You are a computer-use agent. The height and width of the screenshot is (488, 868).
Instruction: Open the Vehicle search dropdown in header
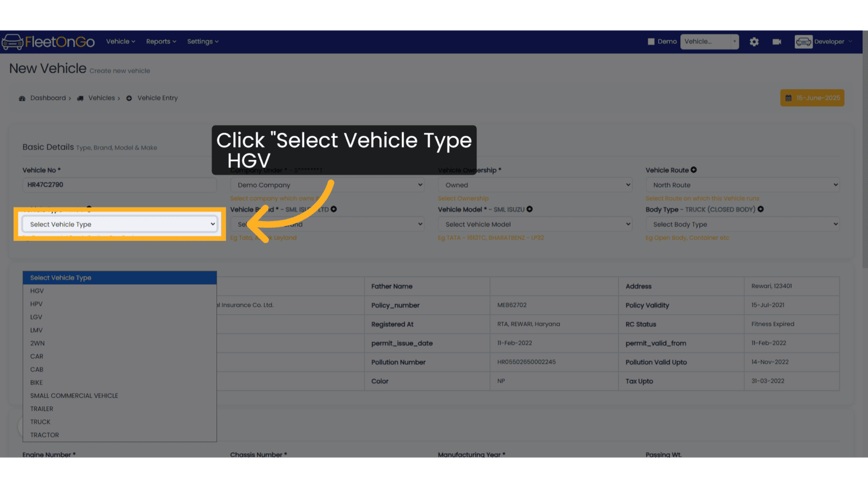(710, 42)
